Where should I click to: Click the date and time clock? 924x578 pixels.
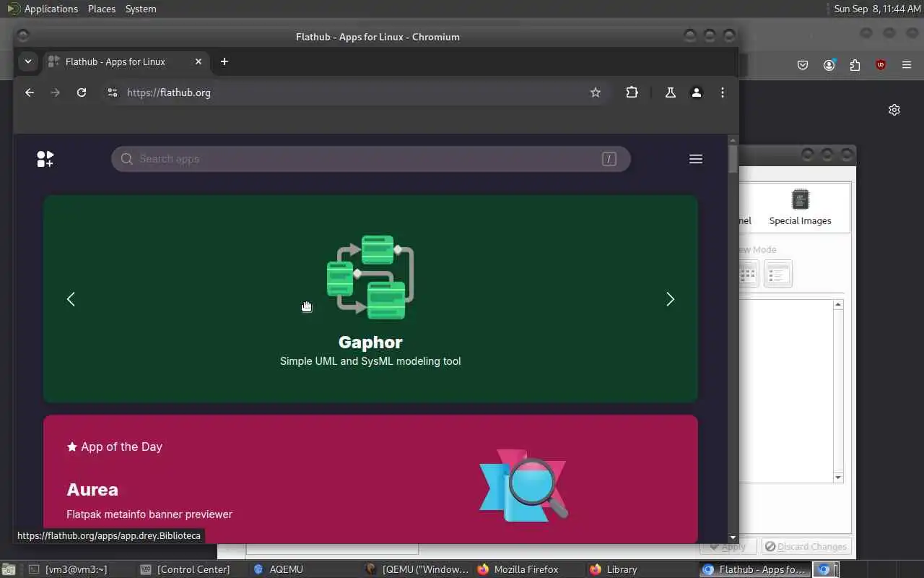(x=877, y=9)
